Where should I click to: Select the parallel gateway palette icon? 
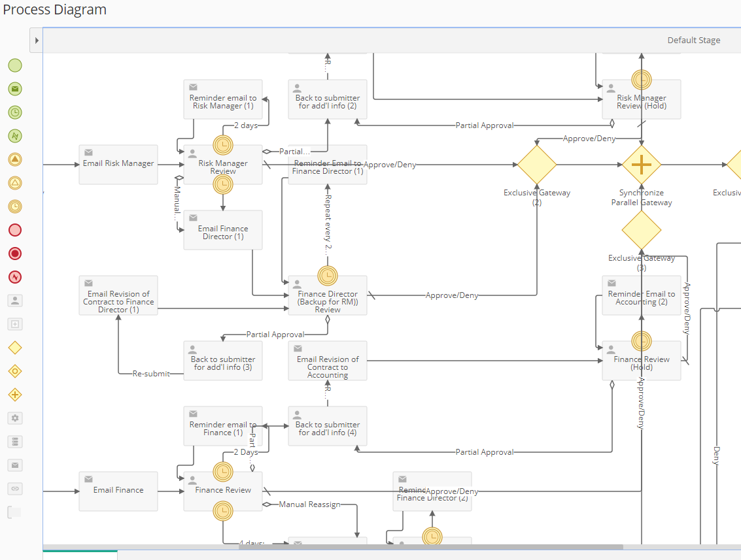coord(15,395)
